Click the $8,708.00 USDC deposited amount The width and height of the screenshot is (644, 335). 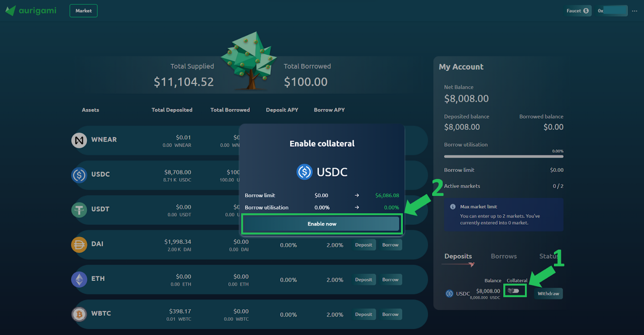pyautogui.click(x=178, y=172)
